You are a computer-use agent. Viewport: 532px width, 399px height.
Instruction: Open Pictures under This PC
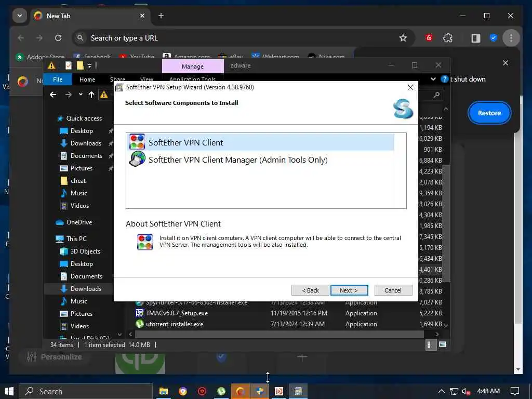(x=82, y=314)
